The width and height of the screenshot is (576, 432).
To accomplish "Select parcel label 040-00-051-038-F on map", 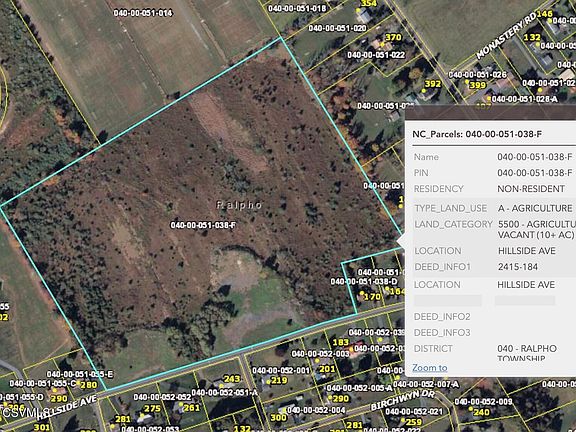I will (x=203, y=225).
